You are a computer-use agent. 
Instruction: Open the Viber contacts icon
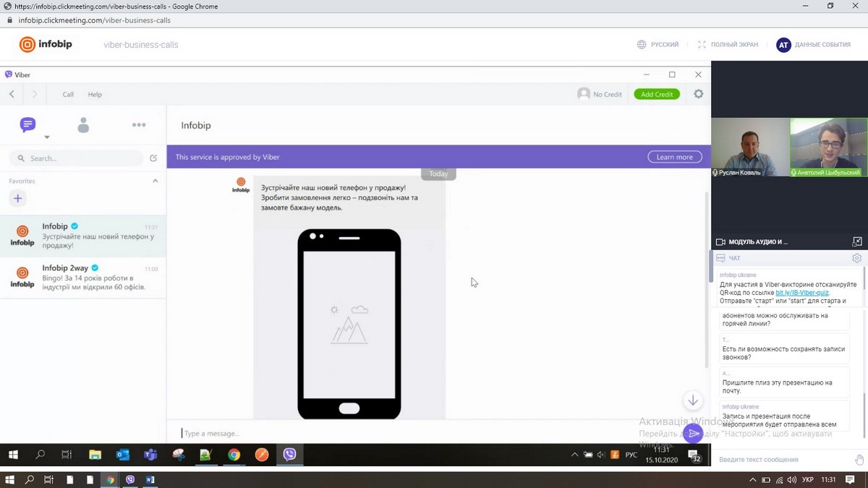(83, 125)
